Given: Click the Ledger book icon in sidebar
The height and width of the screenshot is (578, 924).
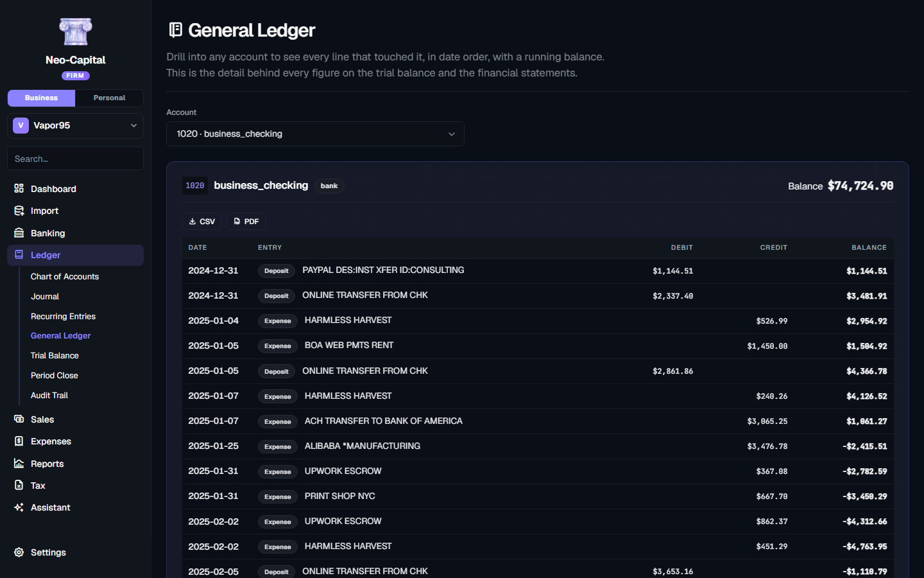Looking at the screenshot, I should point(19,255).
